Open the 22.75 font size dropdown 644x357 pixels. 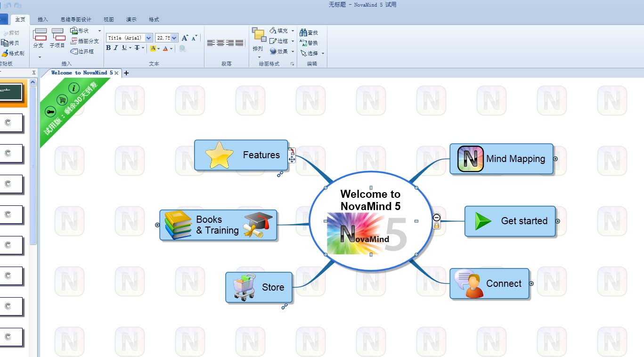pos(174,38)
